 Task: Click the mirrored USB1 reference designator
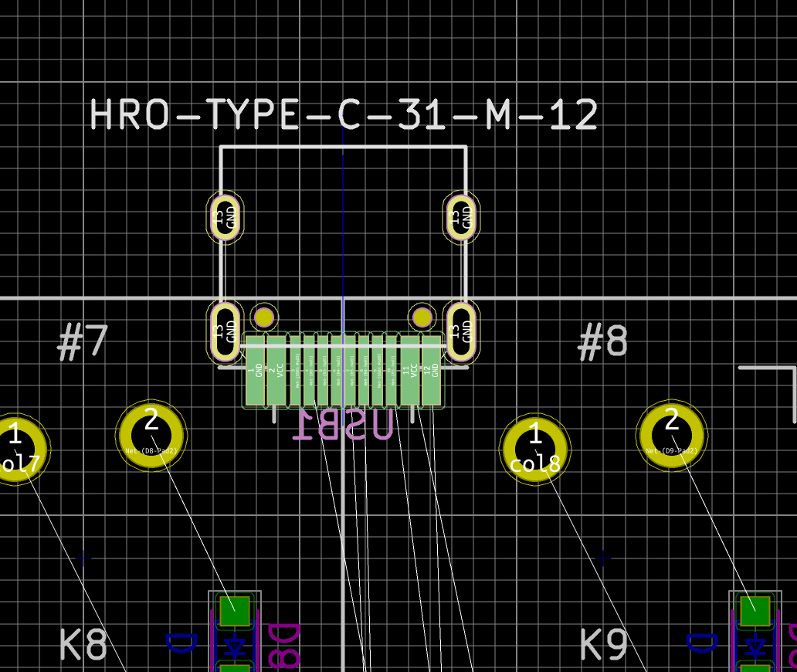coord(342,425)
